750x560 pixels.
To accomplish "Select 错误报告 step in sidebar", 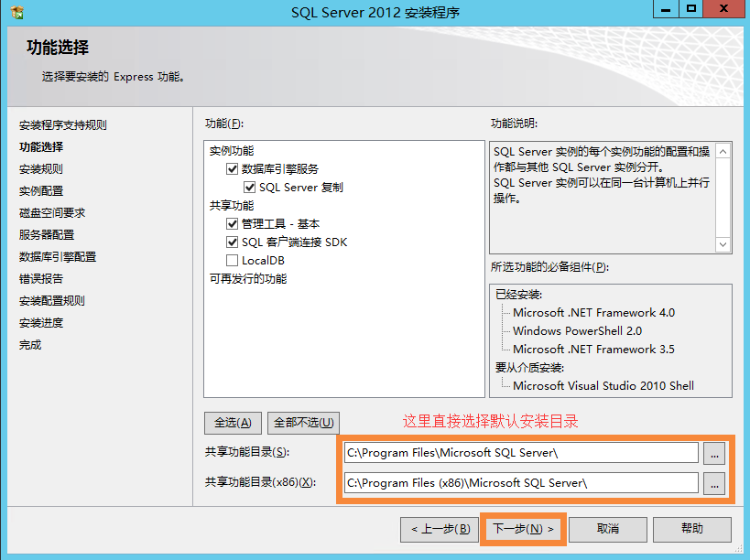I will (x=41, y=279).
